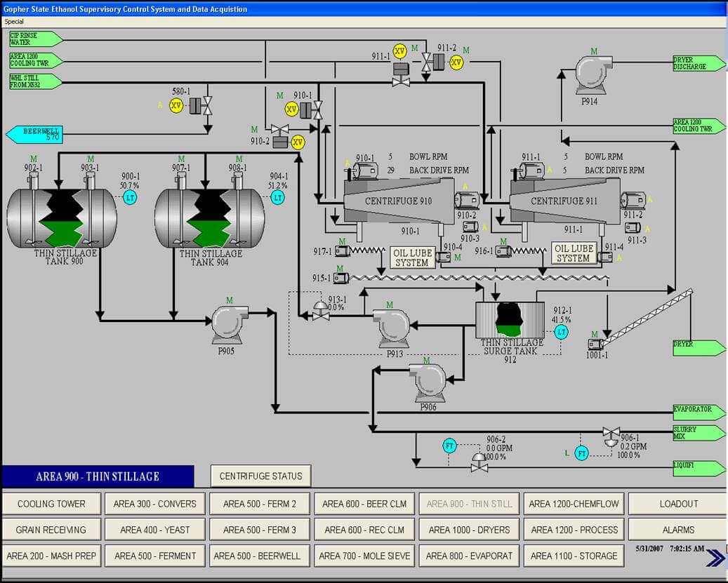Click the 41.5 % surge tank level
The image size is (728, 583).
(x=562, y=319)
